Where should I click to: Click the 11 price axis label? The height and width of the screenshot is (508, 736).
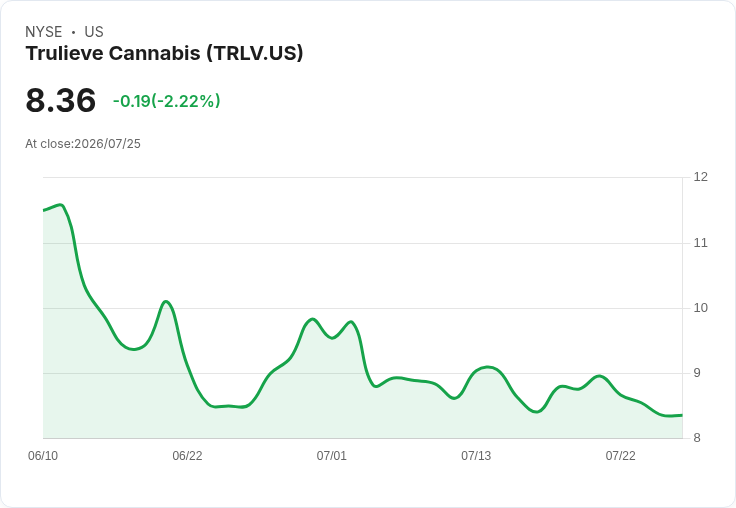(700, 243)
